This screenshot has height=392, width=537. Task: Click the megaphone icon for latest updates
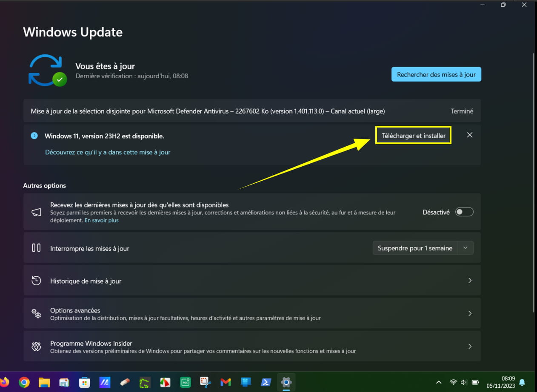click(x=37, y=212)
